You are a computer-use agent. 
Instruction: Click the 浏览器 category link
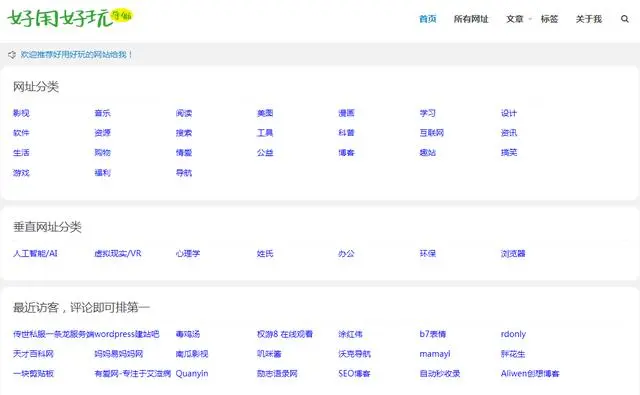point(513,253)
